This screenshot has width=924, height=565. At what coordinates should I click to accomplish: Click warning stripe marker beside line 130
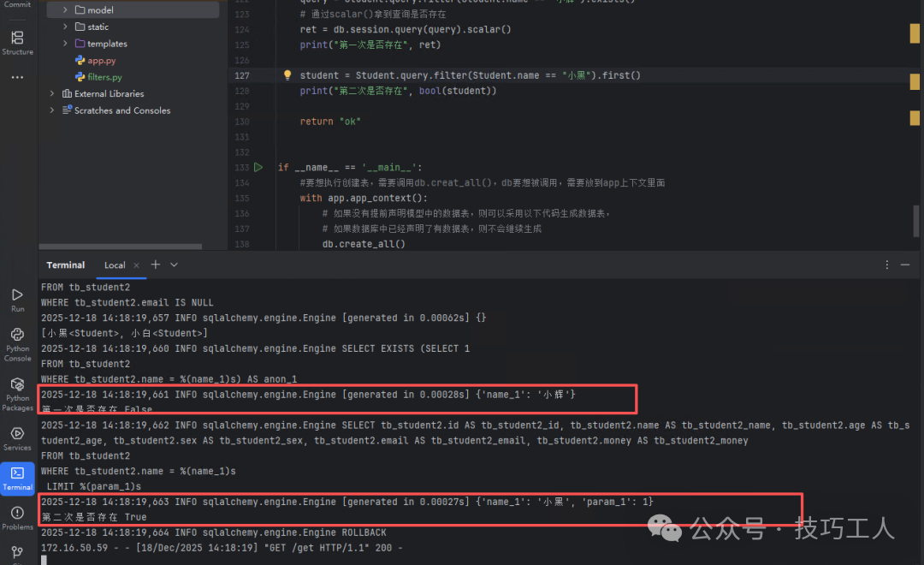coord(915,118)
